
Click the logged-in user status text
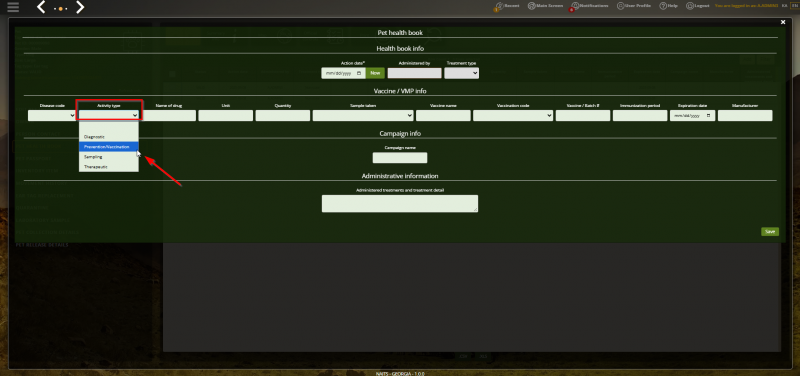746,6
